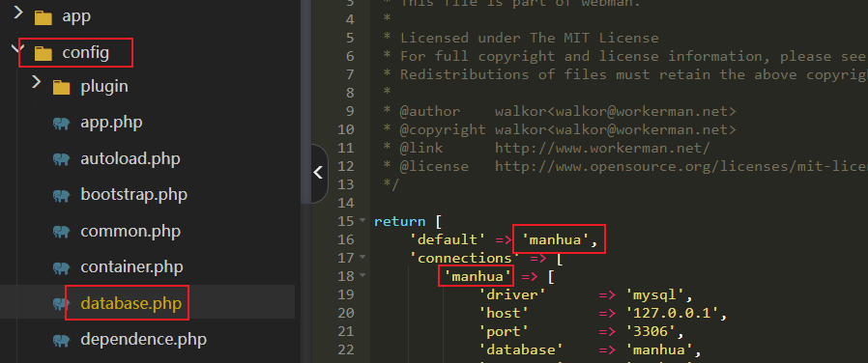Click the 'manhua' value on line 16
868x363 pixels.
point(555,239)
